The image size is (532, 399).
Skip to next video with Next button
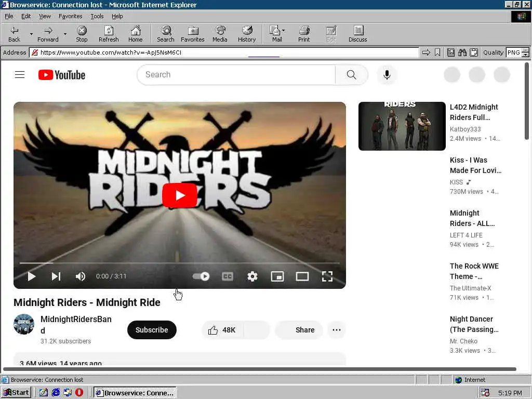point(56,276)
